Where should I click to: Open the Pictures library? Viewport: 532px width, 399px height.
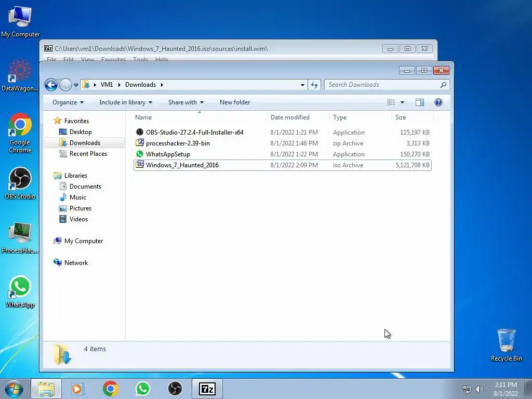(81, 208)
